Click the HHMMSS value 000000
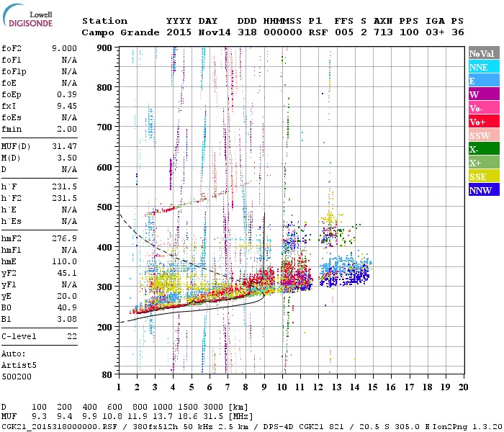 tap(283, 32)
